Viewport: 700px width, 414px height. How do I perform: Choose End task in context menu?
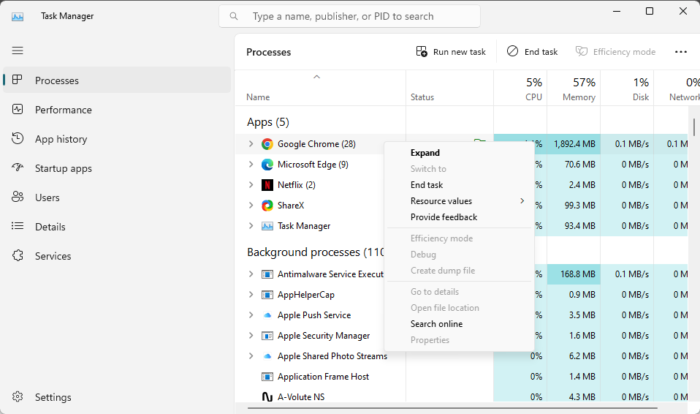[x=427, y=185]
